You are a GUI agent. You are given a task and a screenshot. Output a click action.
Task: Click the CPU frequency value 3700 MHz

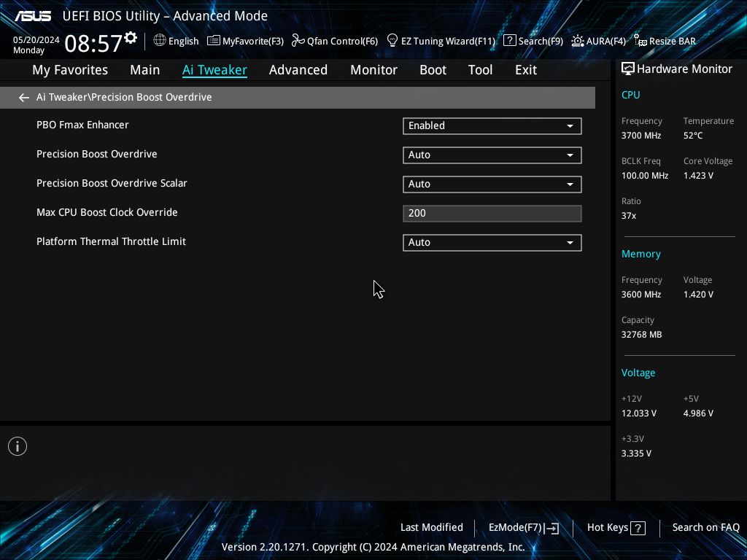tap(640, 136)
